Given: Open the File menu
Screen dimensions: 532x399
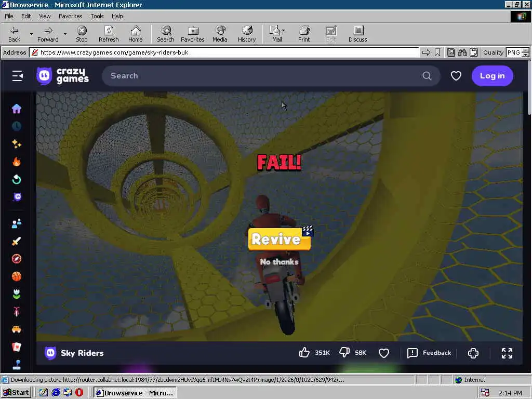Looking at the screenshot, I should pyautogui.click(x=9, y=16).
